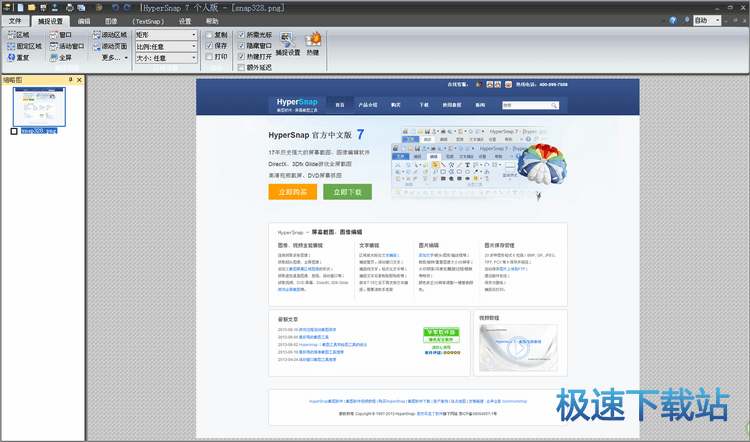Image resolution: width=750 pixels, height=442 pixels.
Task: Toggle the 所需光标 cursor checkbox
Action: click(x=241, y=34)
